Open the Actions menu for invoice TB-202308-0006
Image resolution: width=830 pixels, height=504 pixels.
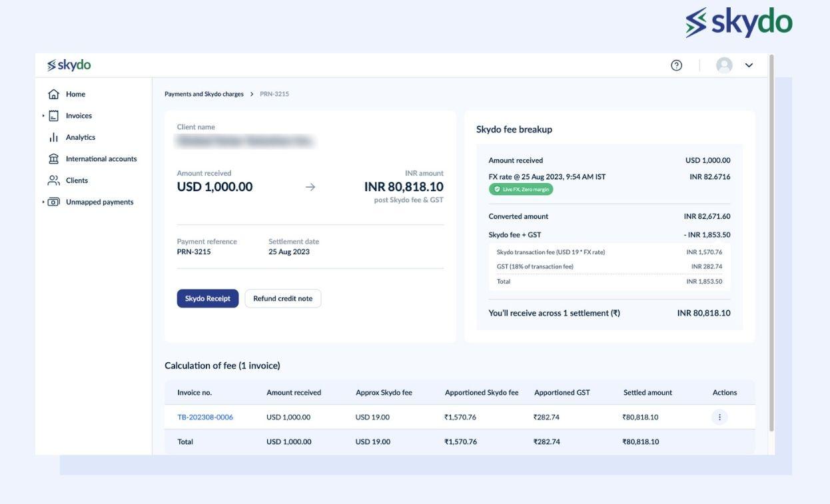tap(719, 415)
